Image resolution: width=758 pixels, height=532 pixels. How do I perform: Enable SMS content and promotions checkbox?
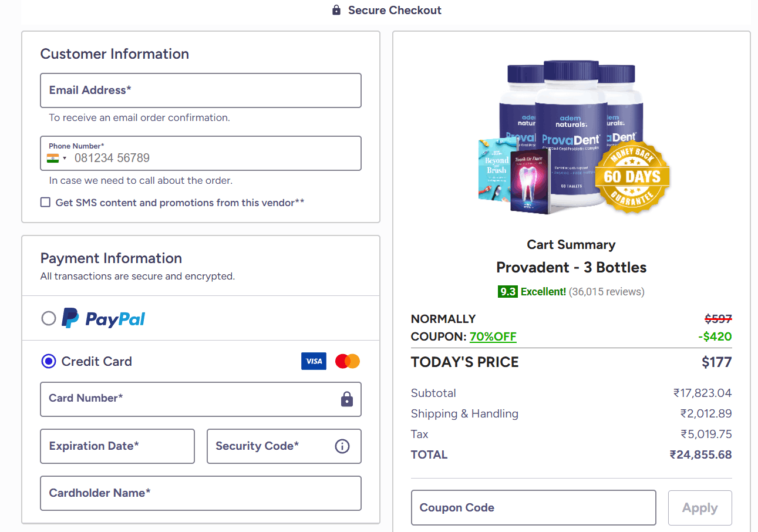pos(45,203)
